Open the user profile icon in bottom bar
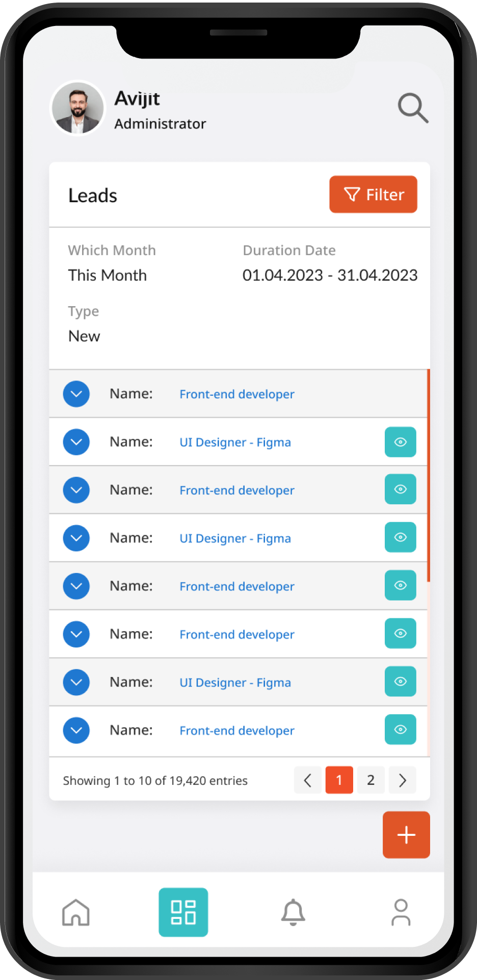 (x=401, y=912)
